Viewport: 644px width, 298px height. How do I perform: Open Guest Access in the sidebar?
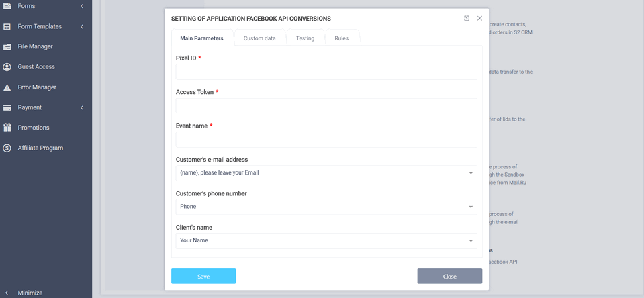tap(36, 67)
